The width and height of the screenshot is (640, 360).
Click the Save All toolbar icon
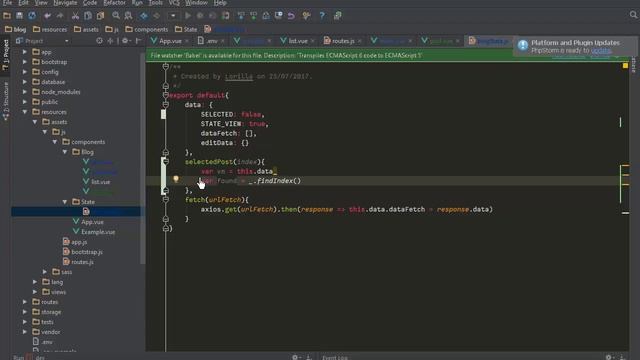(19, 16)
